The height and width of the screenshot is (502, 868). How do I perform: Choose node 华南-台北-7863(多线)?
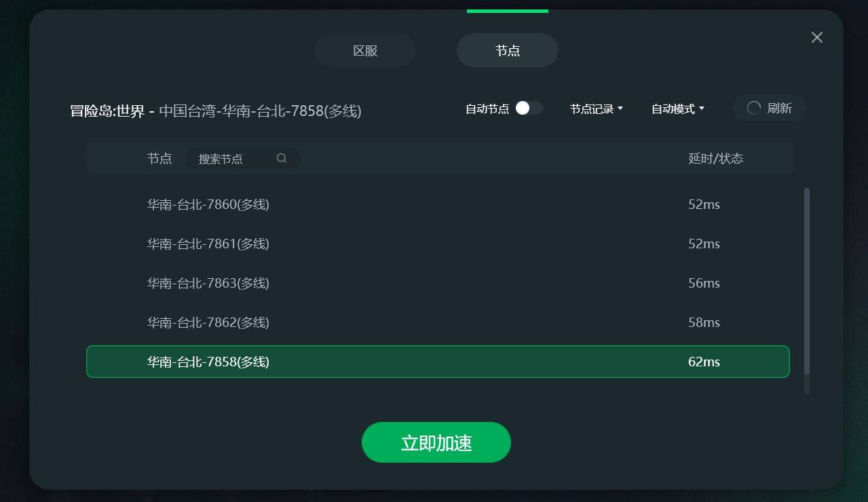[438, 283]
